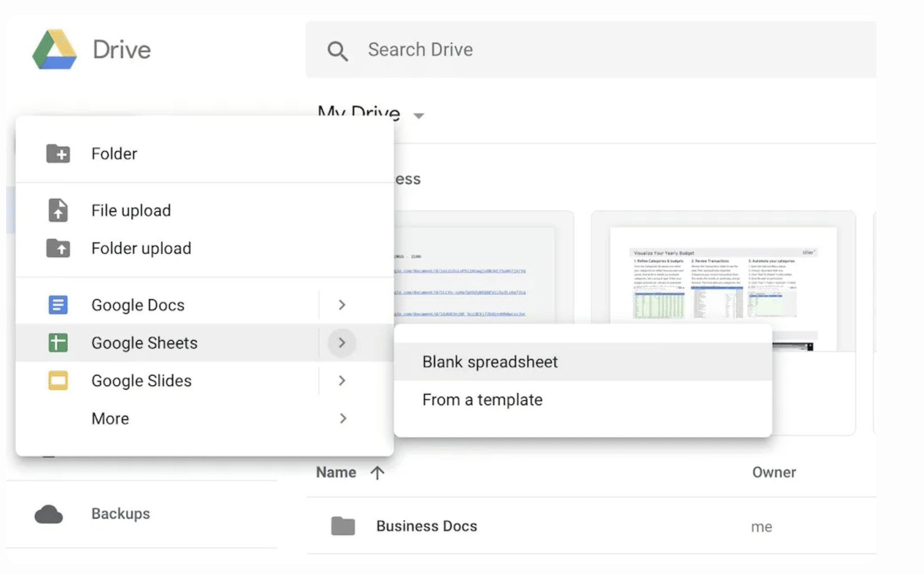
Task: Click the Folder upload icon
Action: (x=58, y=248)
